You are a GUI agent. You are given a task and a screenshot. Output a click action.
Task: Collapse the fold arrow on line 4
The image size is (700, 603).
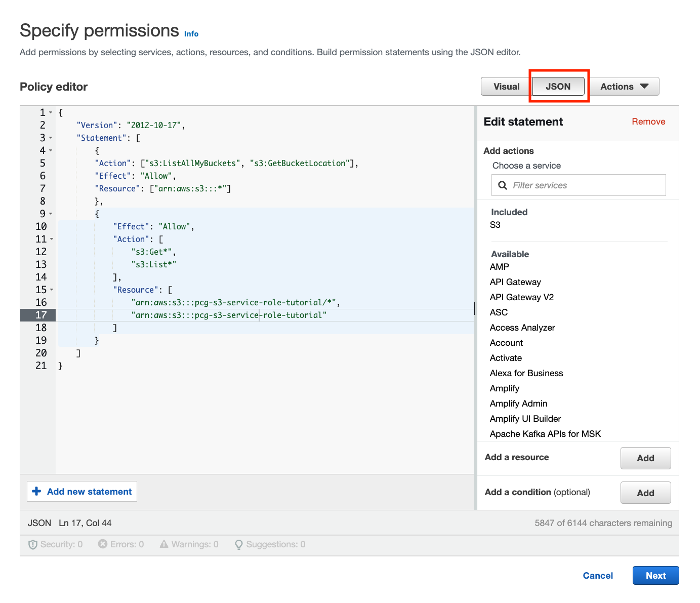(x=51, y=150)
